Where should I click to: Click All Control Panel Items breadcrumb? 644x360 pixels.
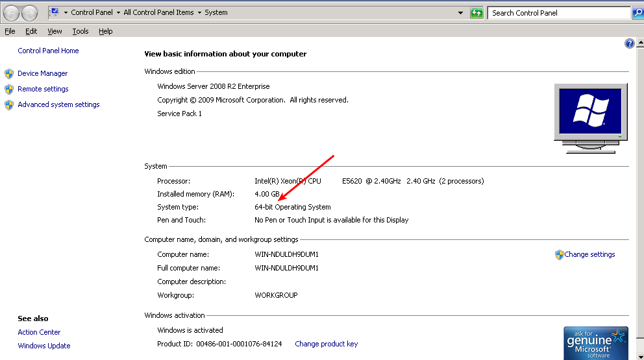(158, 13)
